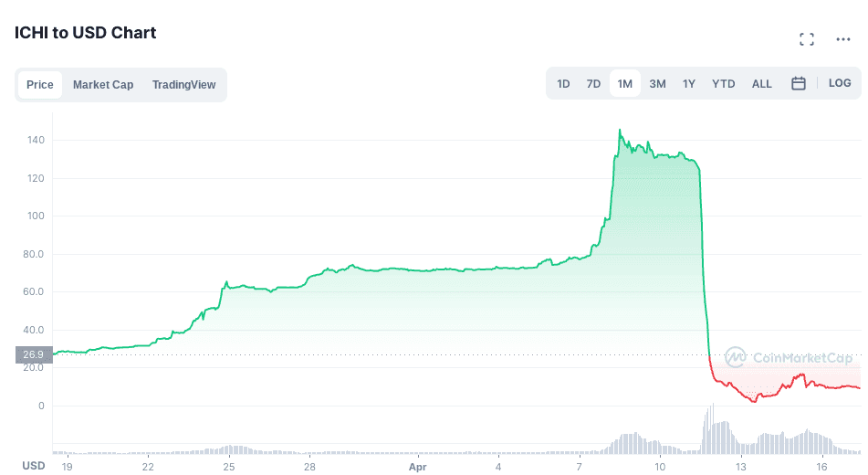Click the USD currency label

point(34,466)
